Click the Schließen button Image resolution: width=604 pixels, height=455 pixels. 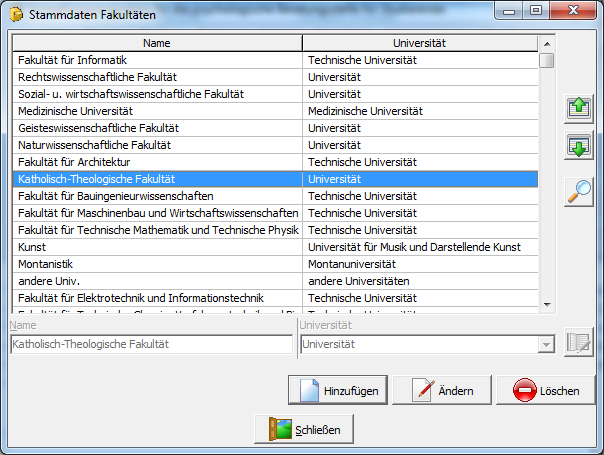point(304,429)
